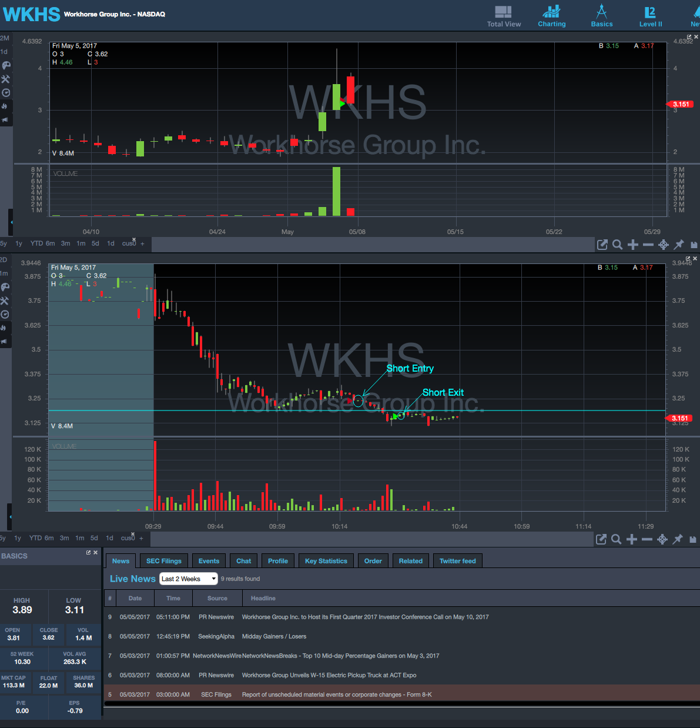Image resolution: width=700 pixels, height=728 pixels.
Task: Collapse the daily chart sidebar arrow
Action: [x=11, y=223]
